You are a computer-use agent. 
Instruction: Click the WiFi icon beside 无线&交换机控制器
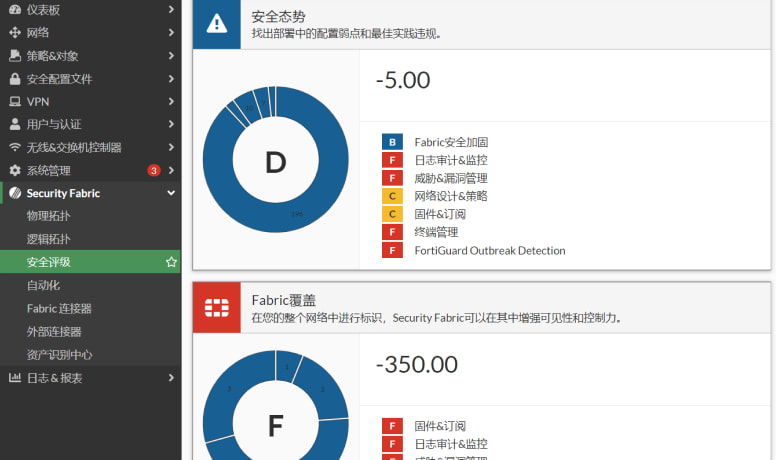(x=15, y=148)
